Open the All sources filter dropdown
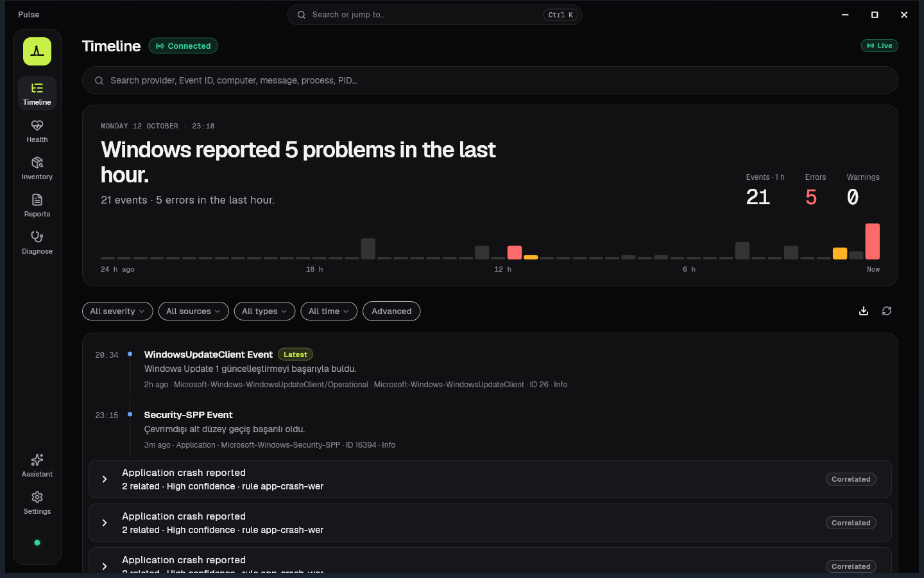The height and width of the screenshot is (578, 924). tap(193, 311)
